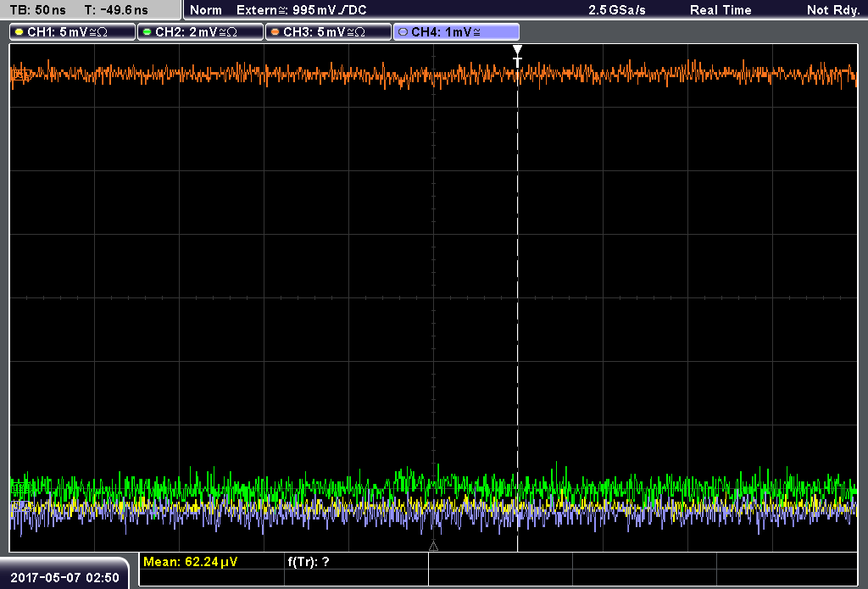Select the CH4: 1 mV channel tab
The width and height of the screenshot is (868, 589).
click(456, 32)
